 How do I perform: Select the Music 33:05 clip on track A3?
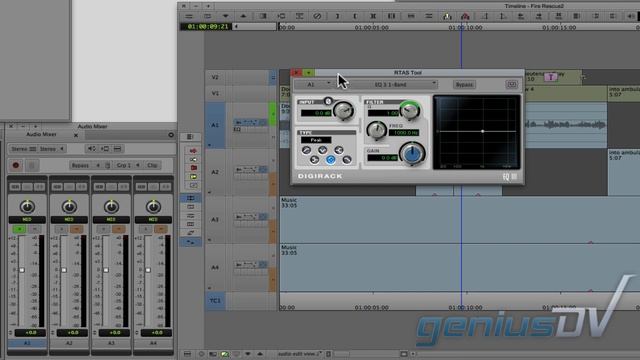tap(460, 220)
